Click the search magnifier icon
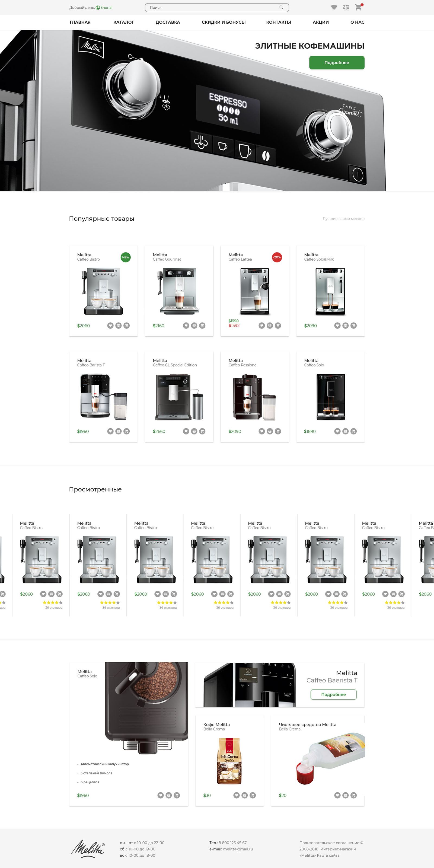 pyautogui.click(x=281, y=7)
